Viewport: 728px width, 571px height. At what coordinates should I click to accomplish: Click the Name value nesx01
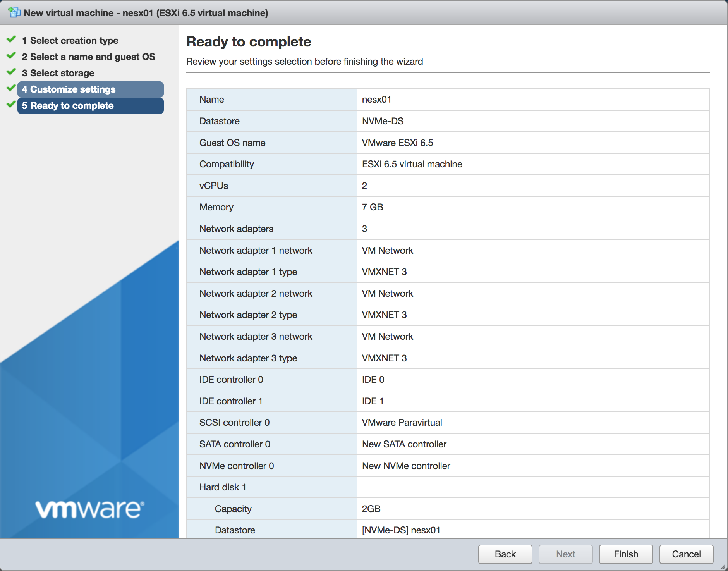(x=376, y=100)
